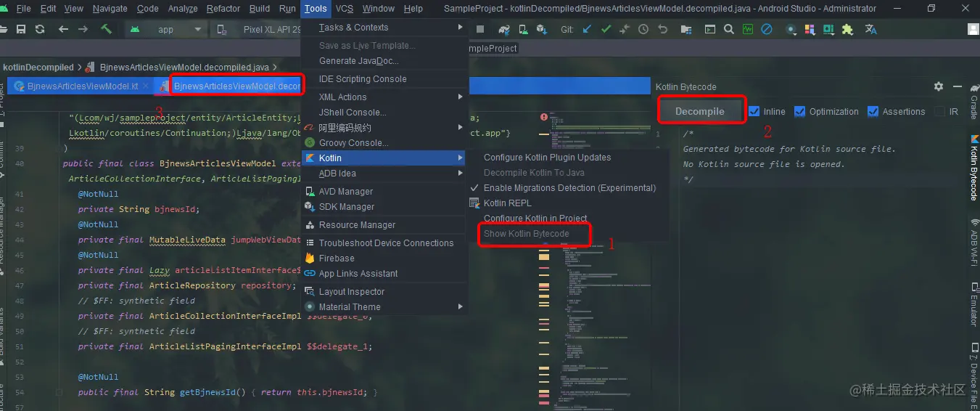The height and width of the screenshot is (411, 980).
Task: Click the Git Commit green checkmark icon
Action: click(x=606, y=30)
